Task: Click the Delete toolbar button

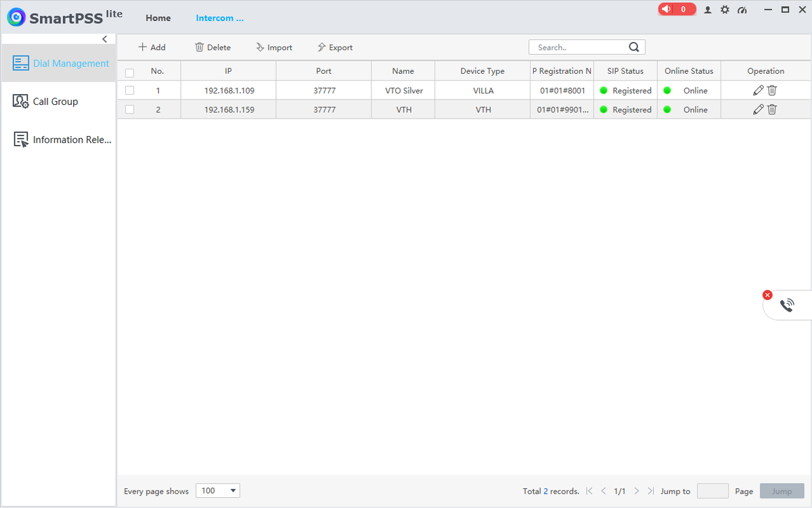Action: pos(212,47)
